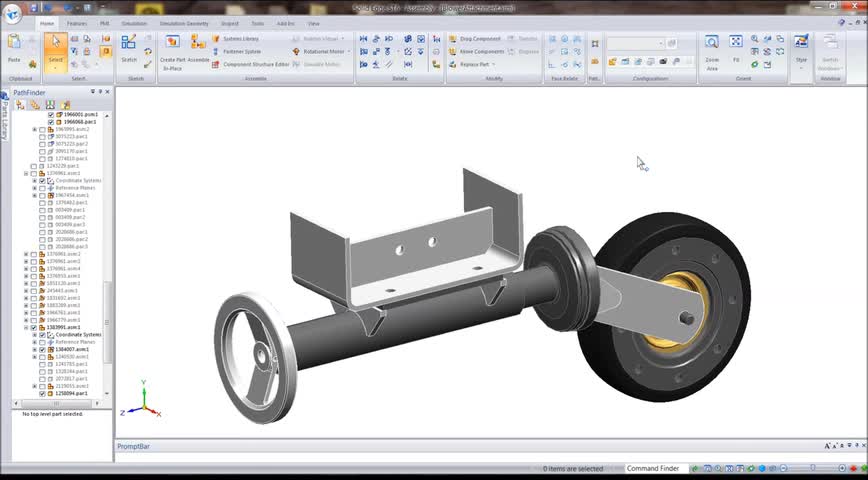Expand the 2119055.asm:1 tree node
The image size is (868, 480).
[x=34, y=386]
